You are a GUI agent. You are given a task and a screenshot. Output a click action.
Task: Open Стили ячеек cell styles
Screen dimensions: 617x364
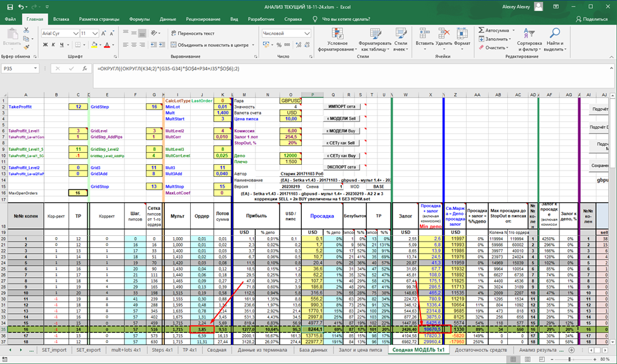(x=401, y=40)
